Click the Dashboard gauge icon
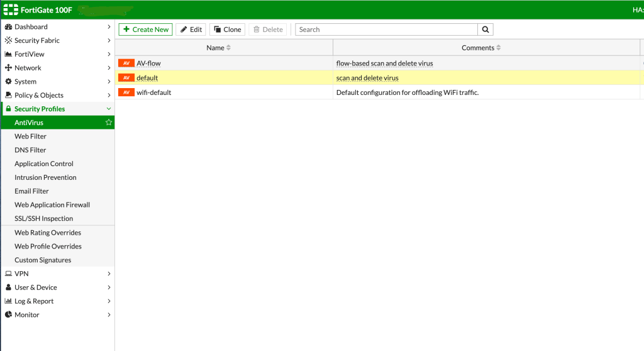This screenshot has height=351, width=644. point(9,27)
